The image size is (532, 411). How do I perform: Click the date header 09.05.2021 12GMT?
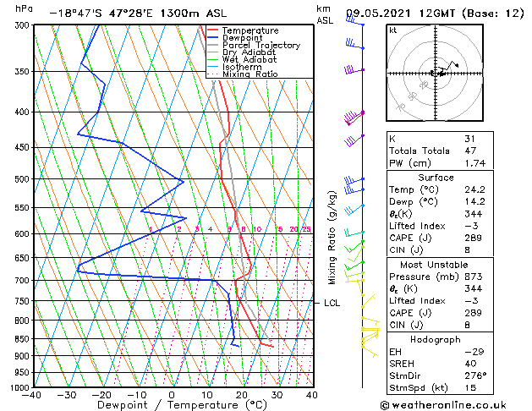[x=400, y=14]
